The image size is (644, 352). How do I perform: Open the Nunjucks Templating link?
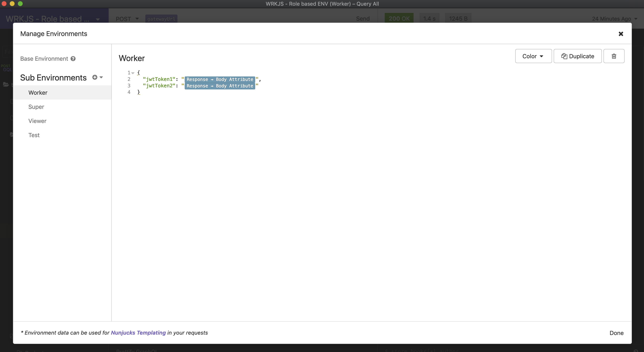[x=138, y=333]
